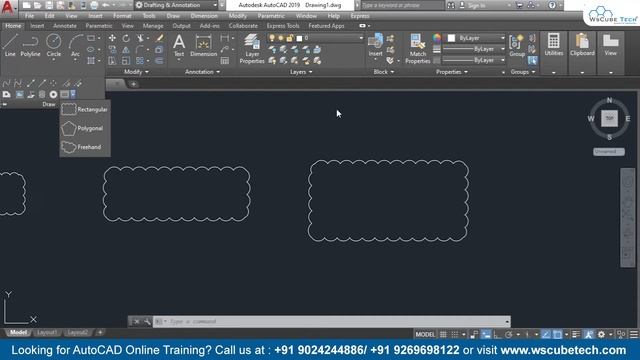Click the Help question mark icon
The image size is (640, 360).
click(551, 5)
